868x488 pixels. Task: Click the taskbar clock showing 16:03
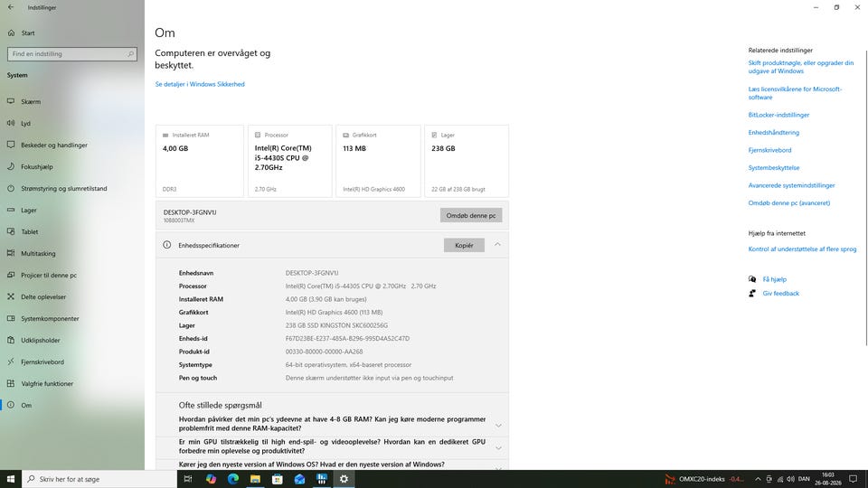click(827, 479)
